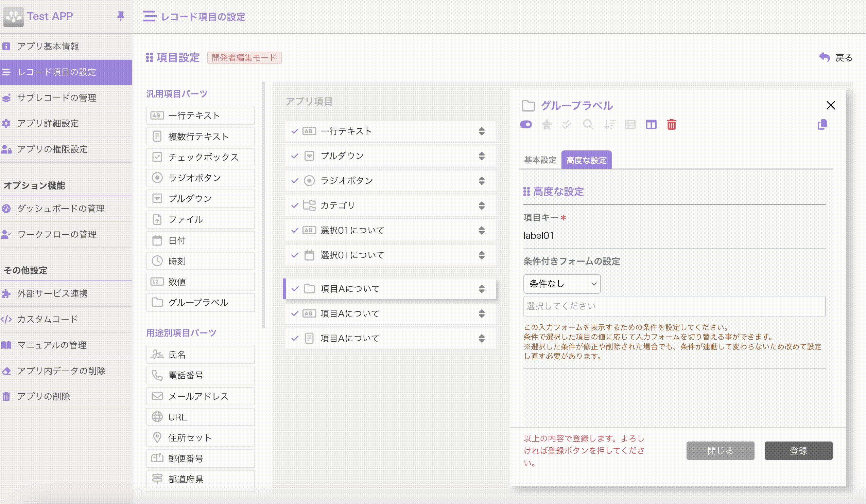Click the sort-descending icon in the item toolbar
The height and width of the screenshot is (504, 866).
coord(610,124)
